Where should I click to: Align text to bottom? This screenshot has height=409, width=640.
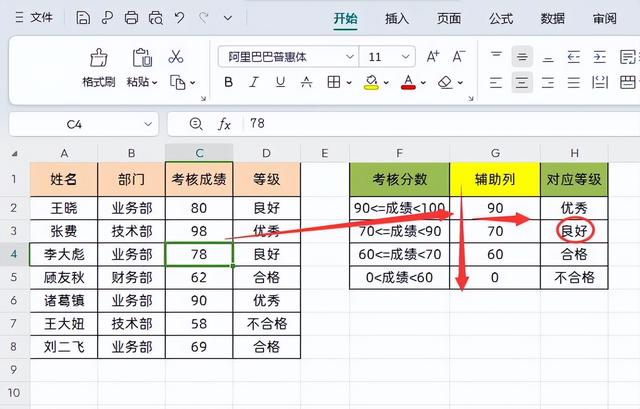pyautogui.click(x=548, y=57)
